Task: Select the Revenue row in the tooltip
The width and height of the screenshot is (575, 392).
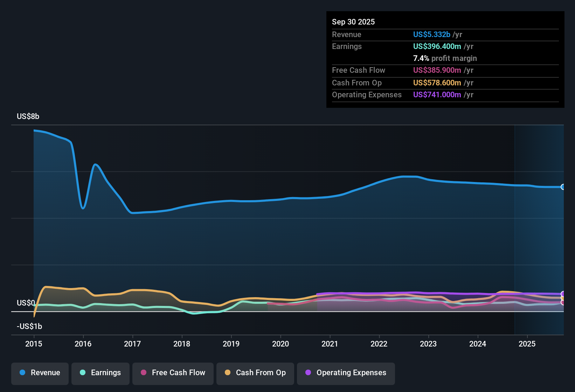Action: [x=445, y=35]
